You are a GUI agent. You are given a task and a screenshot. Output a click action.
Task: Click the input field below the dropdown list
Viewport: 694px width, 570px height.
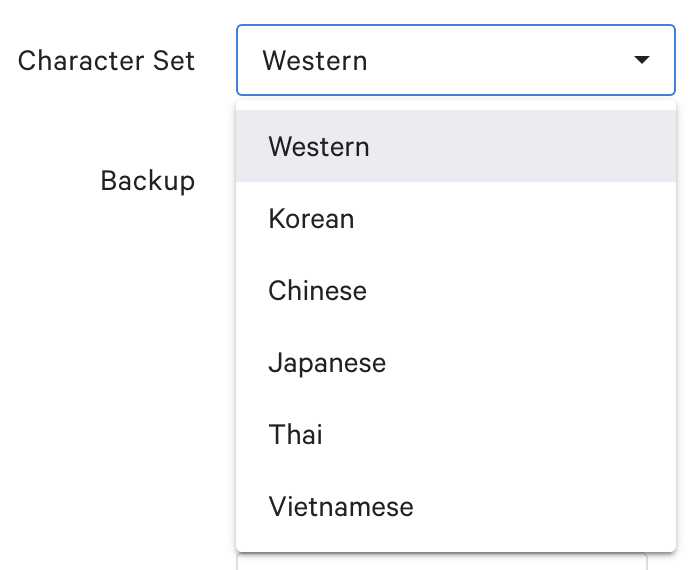point(441,562)
